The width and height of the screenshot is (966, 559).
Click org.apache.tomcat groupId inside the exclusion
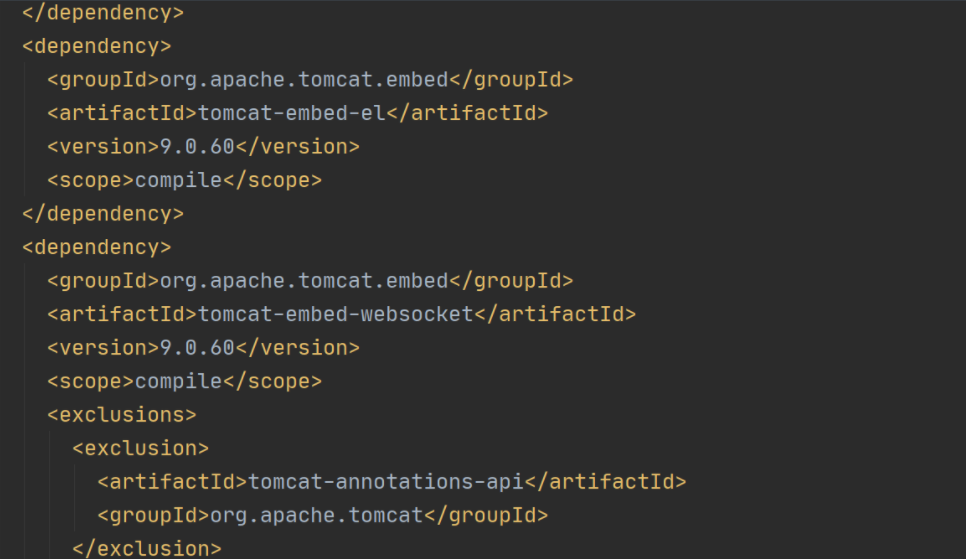click(317, 515)
